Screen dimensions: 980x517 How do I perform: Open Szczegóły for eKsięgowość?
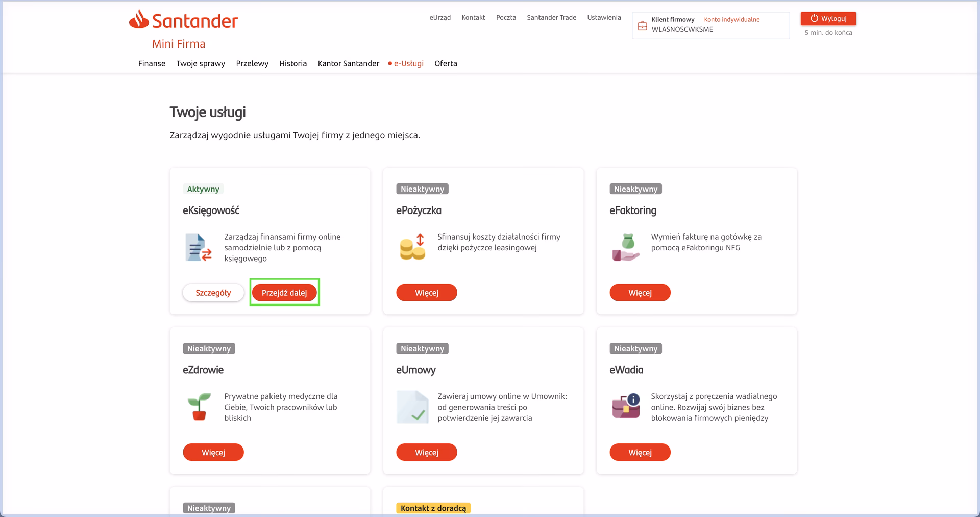213,293
